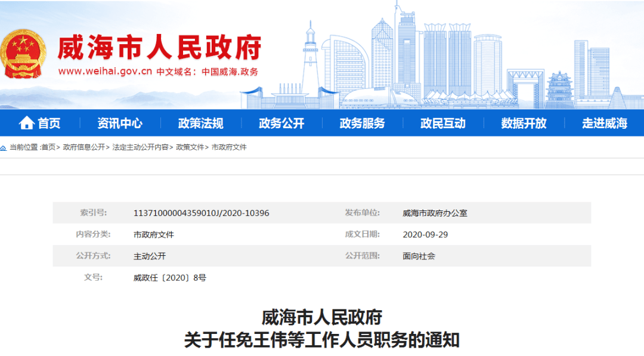The height and width of the screenshot is (356, 644).
Task: Open 市政府文件 breadcrumb link
Action: pos(229,147)
